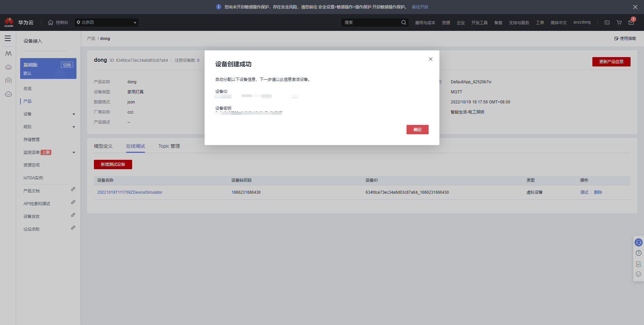
Task: Close the device created dialog
Action: point(431,59)
